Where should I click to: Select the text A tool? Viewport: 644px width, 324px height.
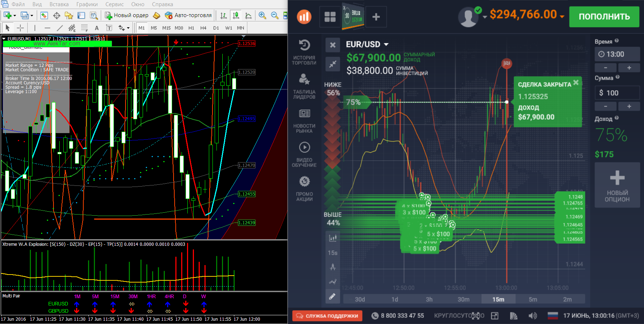click(x=97, y=28)
